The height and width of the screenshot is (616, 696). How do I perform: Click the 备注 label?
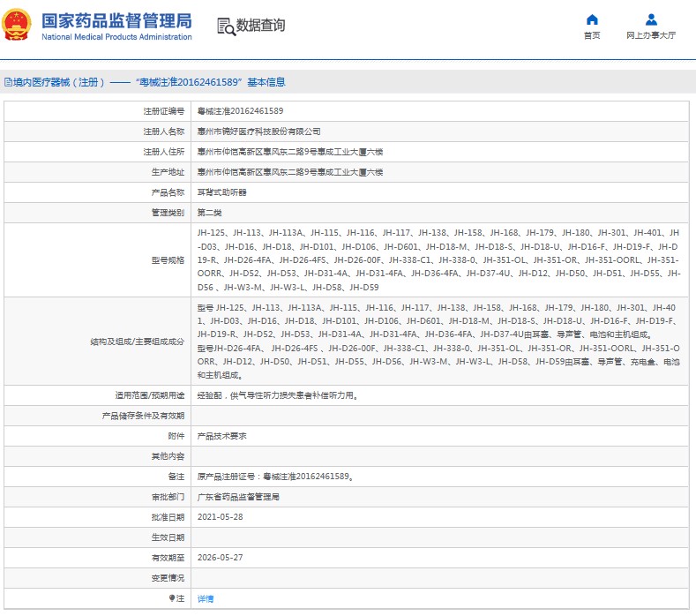pyautogui.click(x=176, y=477)
